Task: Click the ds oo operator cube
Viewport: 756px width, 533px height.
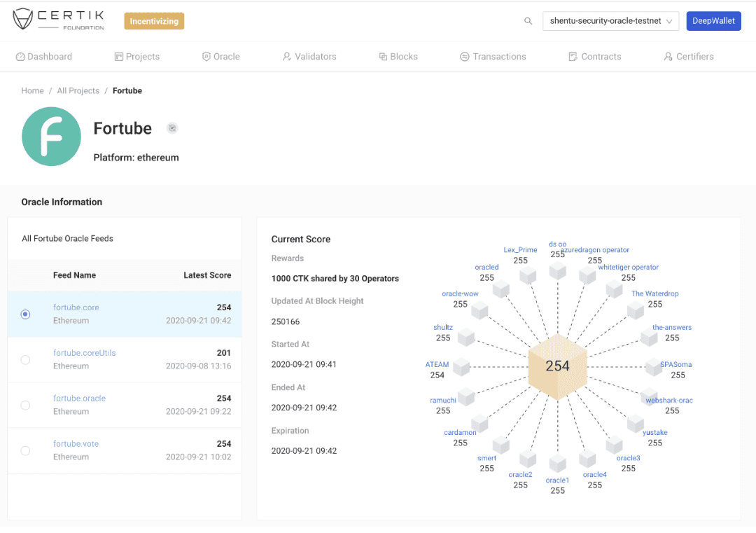Action: pos(558,270)
